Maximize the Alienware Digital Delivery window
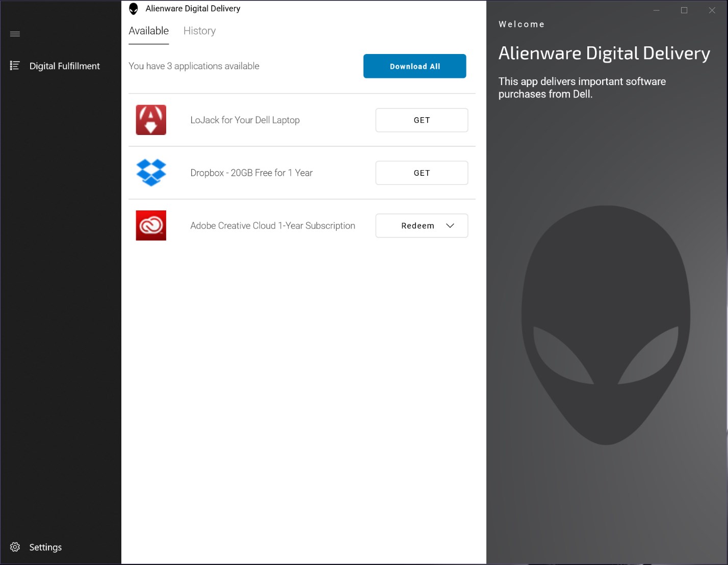 tap(684, 10)
